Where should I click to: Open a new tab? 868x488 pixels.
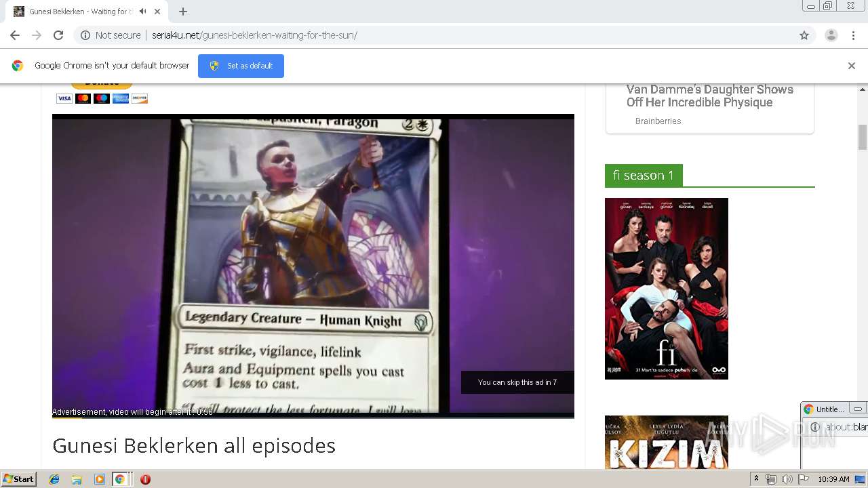click(x=183, y=12)
